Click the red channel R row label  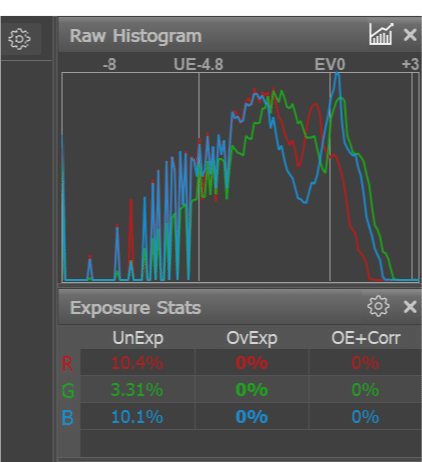pos(67,364)
